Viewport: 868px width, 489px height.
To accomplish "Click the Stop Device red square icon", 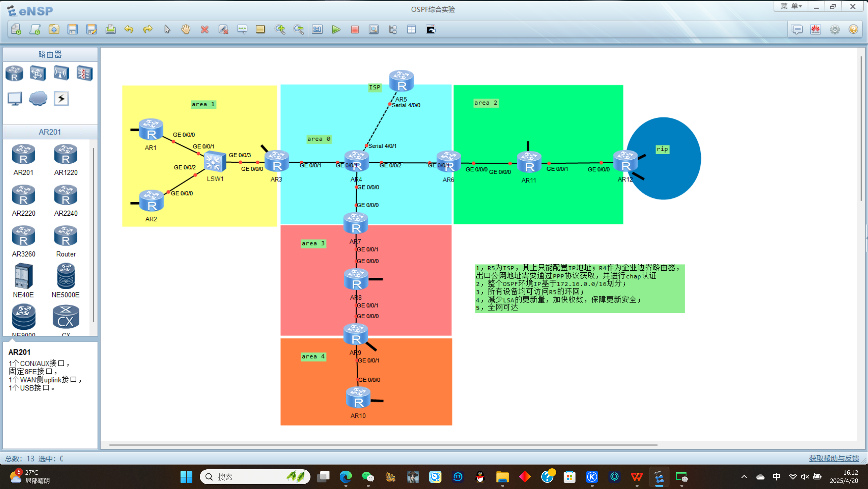I will pyautogui.click(x=355, y=30).
